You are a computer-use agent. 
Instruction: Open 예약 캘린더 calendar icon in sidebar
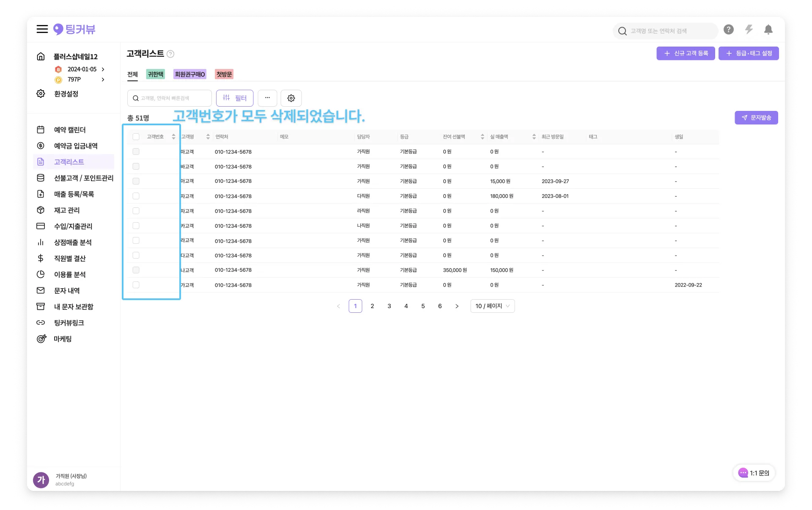click(x=41, y=130)
